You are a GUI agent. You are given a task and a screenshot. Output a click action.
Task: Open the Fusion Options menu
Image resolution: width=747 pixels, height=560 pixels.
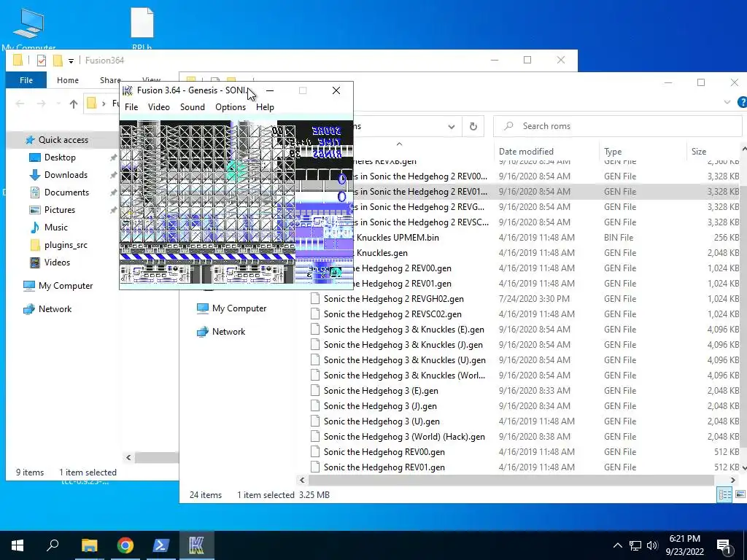tap(231, 107)
